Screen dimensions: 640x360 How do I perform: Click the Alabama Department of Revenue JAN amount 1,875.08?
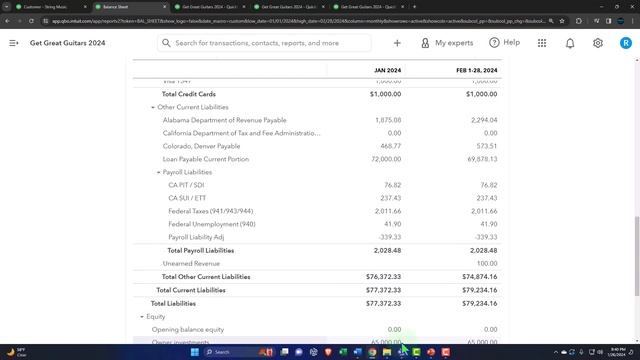pos(388,120)
